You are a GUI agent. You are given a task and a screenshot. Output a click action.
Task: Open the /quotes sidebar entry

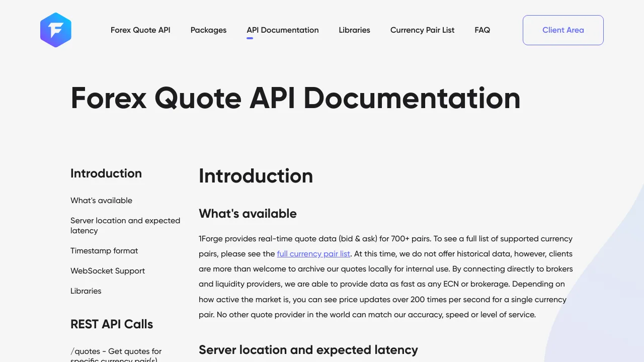(116, 354)
